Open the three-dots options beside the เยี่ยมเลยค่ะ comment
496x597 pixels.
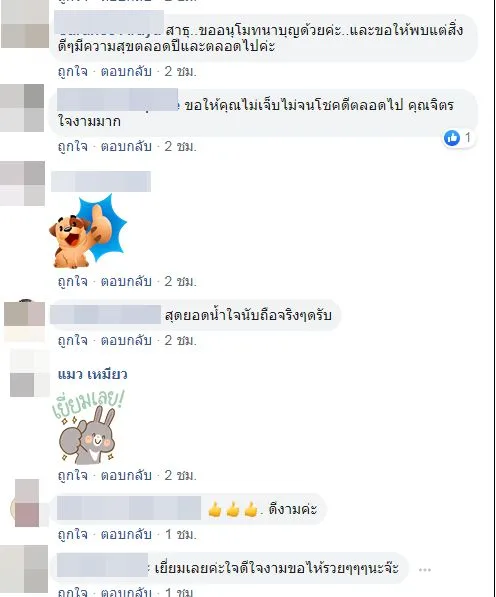click(424, 570)
